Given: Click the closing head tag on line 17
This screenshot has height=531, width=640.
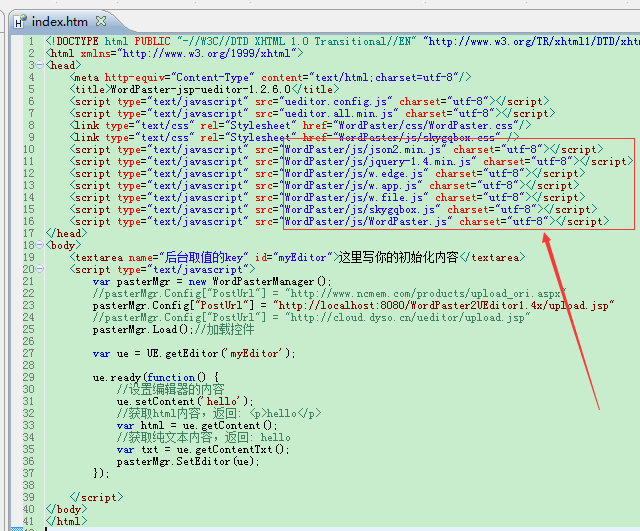Looking at the screenshot, I should (67, 233).
